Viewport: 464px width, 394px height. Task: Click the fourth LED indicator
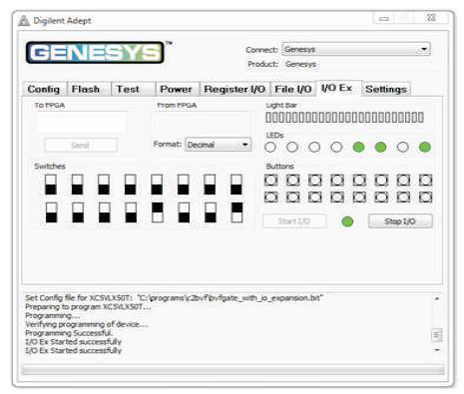[x=336, y=147]
